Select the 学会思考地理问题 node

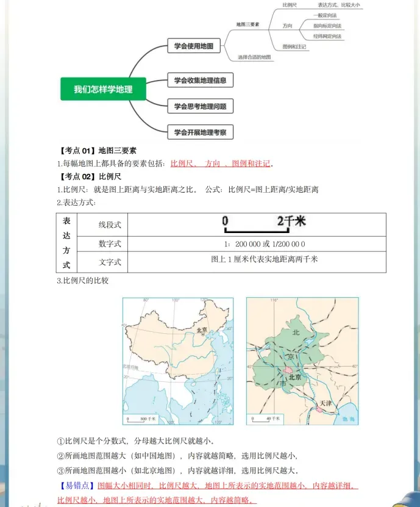[201, 106]
